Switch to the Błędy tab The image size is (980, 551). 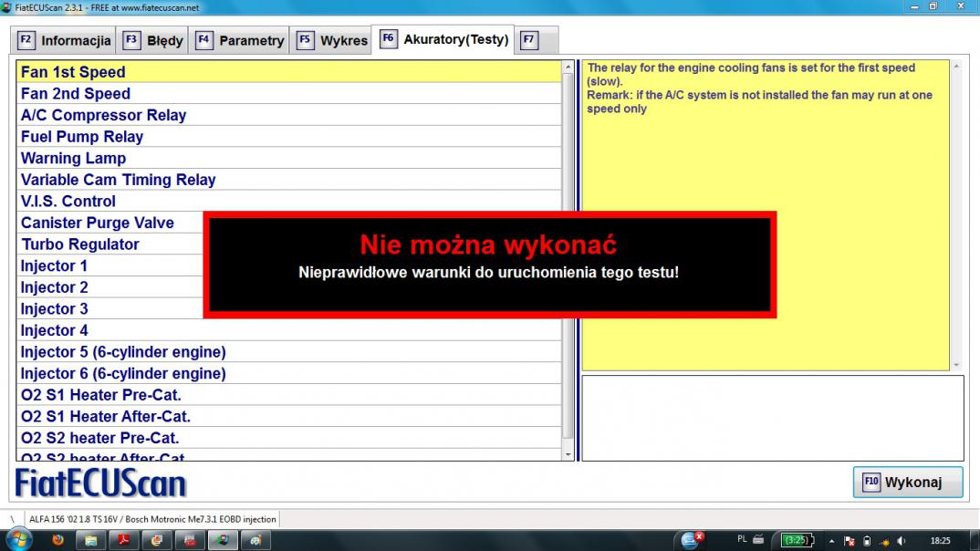tap(152, 41)
